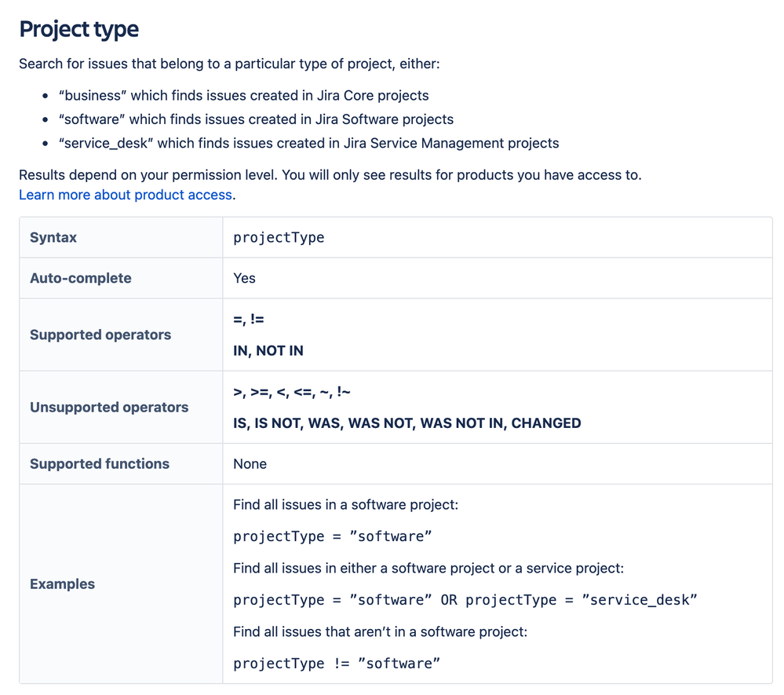The width and height of the screenshot is (784, 695).
Task: Click the projectType != "software" example code
Action: tap(337, 664)
